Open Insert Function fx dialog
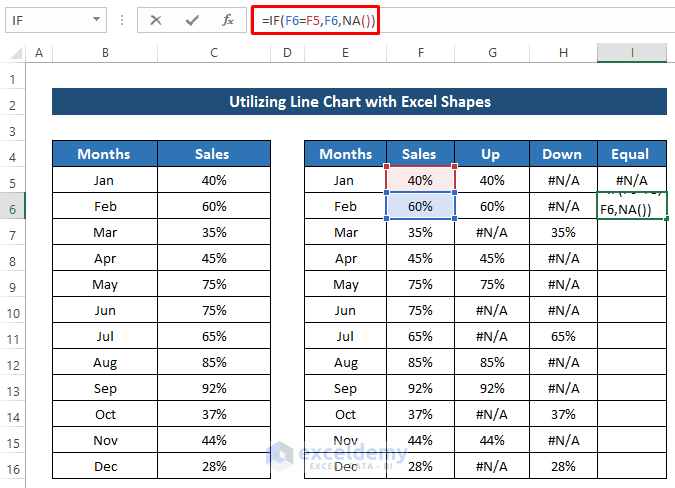This screenshot has height=488, width=675. (x=228, y=20)
